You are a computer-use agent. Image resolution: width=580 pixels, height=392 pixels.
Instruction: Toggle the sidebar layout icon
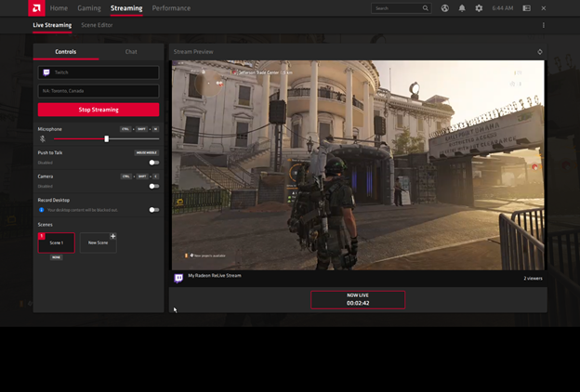point(527,8)
